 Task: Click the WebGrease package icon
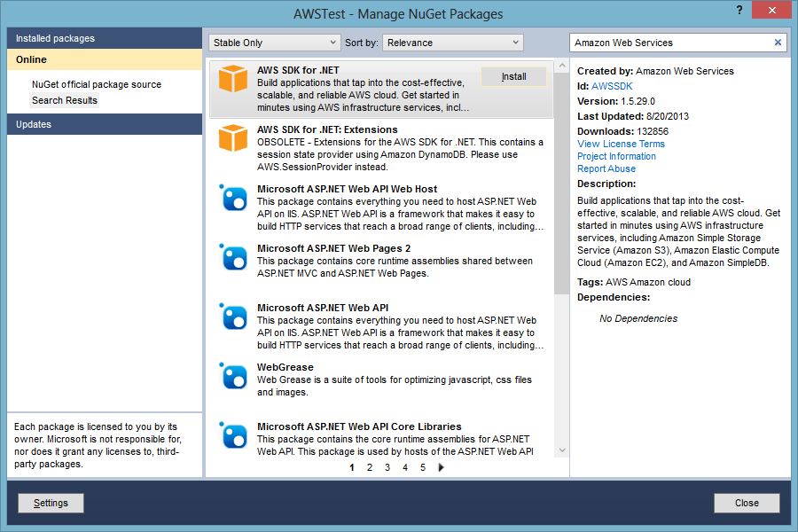pos(233,376)
